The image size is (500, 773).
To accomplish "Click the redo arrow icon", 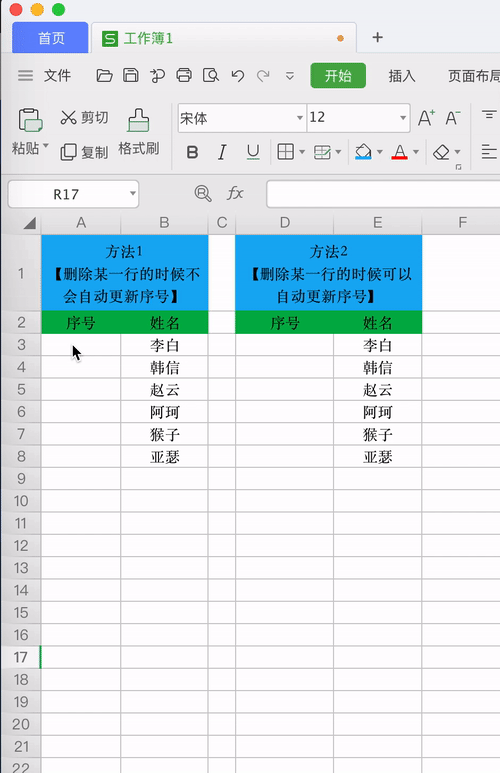I will 263,75.
